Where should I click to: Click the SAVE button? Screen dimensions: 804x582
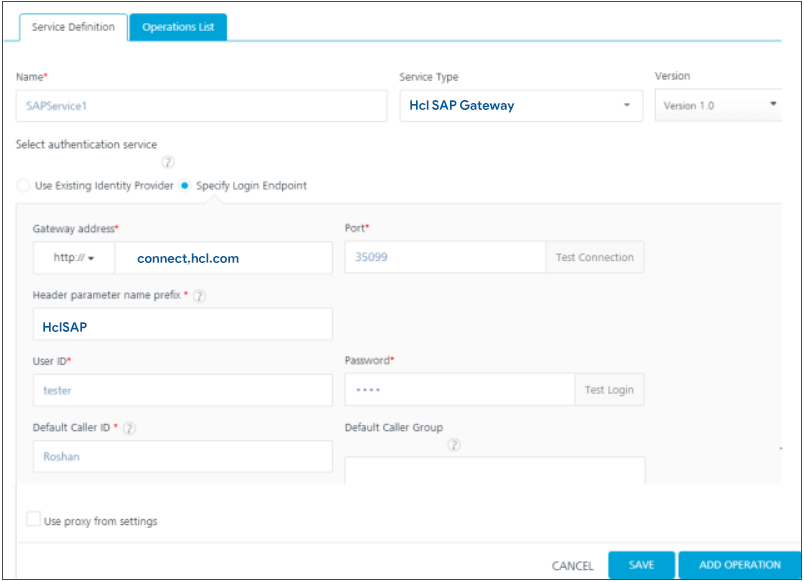[641, 565]
